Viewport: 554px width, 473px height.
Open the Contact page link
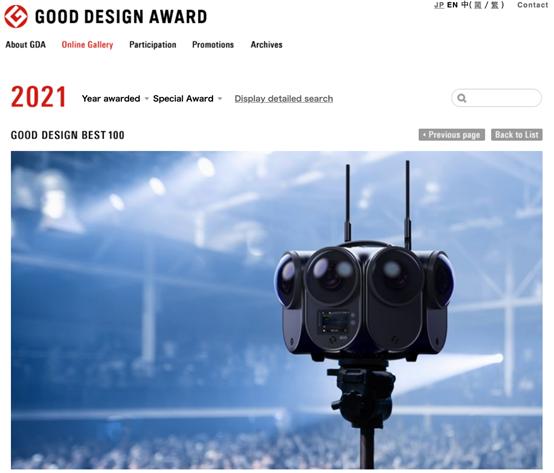[x=532, y=5]
